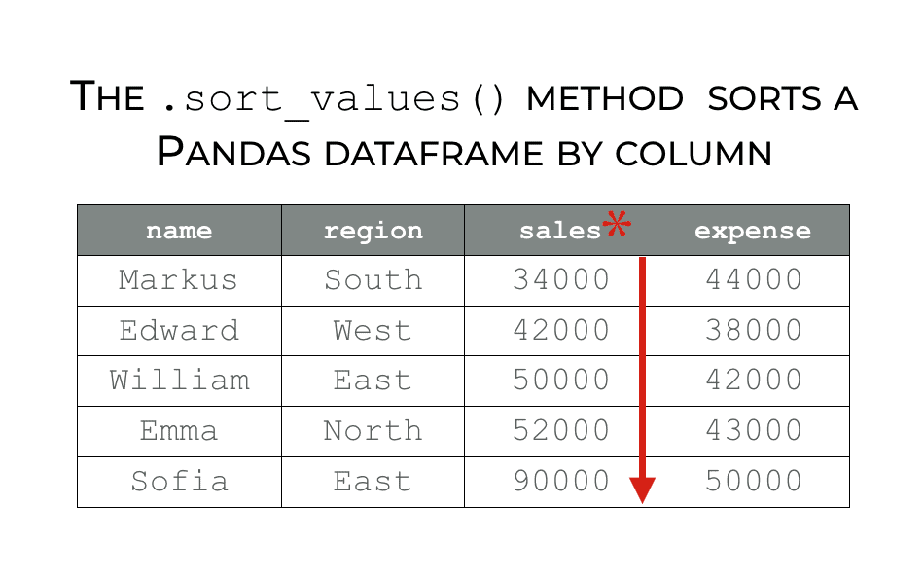Click the 90000 sales value
The height and width of the screenshot is (580, 924).
click(561, 481)
